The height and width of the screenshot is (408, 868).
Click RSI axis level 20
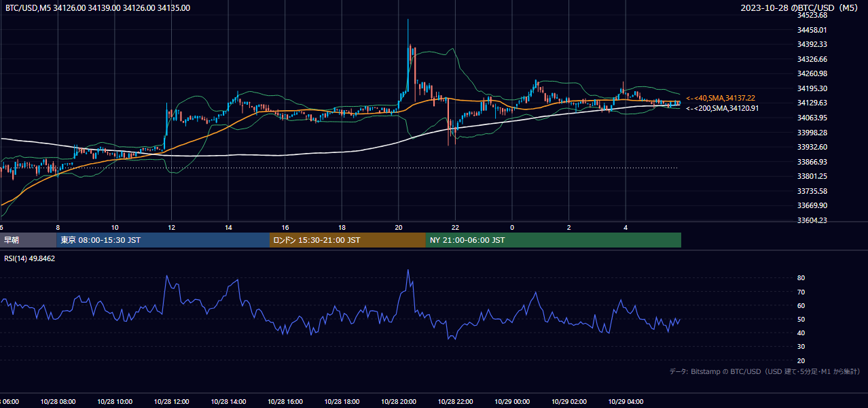801,360
